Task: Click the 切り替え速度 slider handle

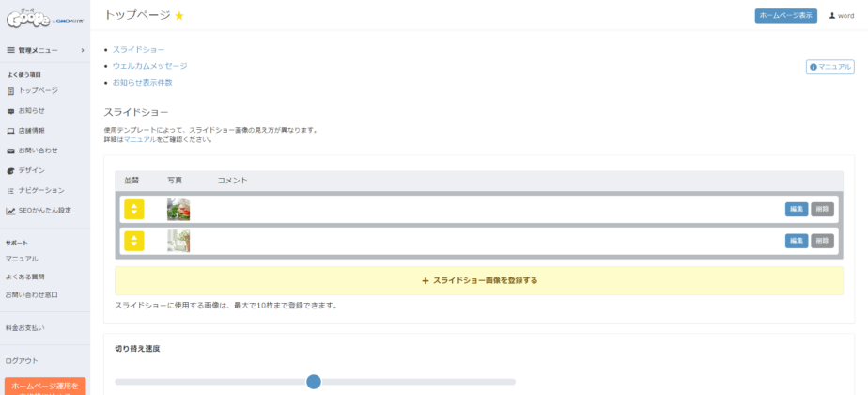Action: click(314, 381)
